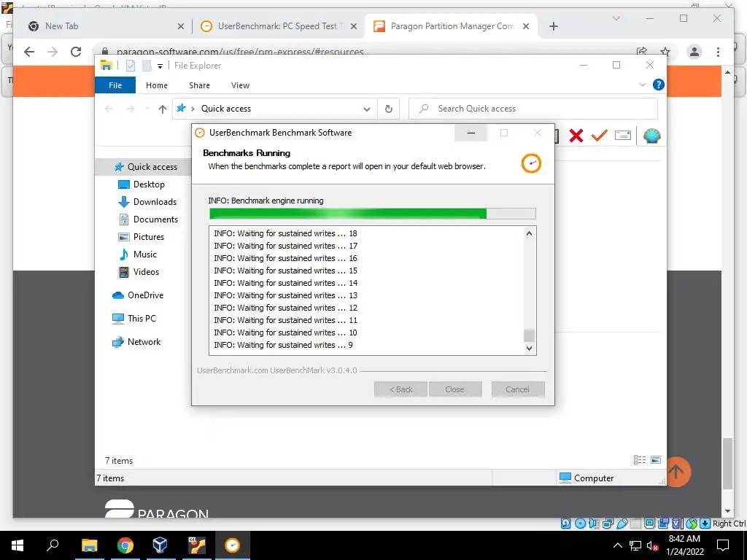The image size is (747, 560).
Task: Open Chrome from the Windows taskbar
Action: (125, 545)
